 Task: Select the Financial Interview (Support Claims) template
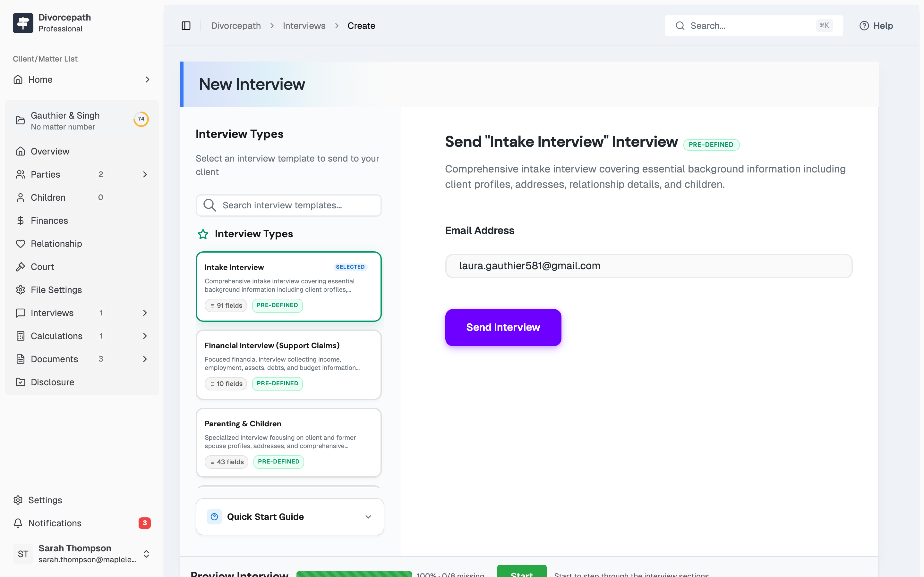click(x=288, y=364)
